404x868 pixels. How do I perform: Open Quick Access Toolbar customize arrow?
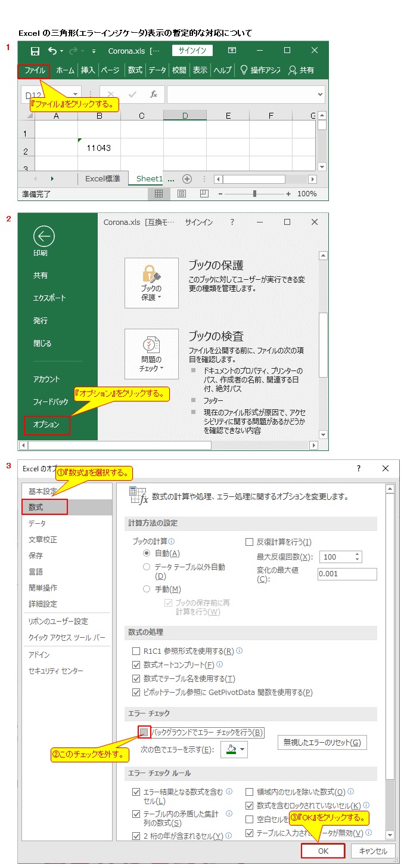pyautogui.click(x=94, y=52)
